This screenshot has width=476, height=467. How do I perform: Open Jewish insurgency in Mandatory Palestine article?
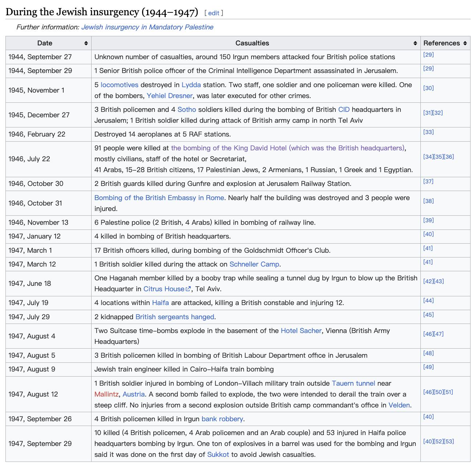[x=147, y=27]
